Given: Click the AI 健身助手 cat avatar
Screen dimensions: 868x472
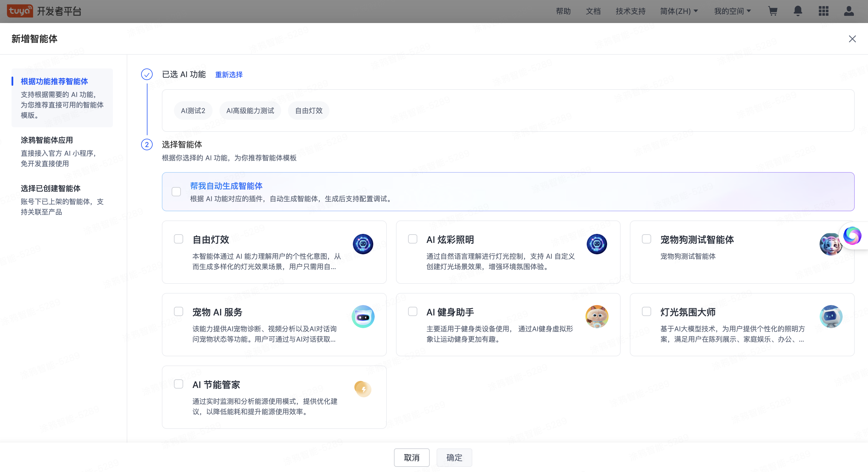Looking at the screenshot, I should 597,317.
